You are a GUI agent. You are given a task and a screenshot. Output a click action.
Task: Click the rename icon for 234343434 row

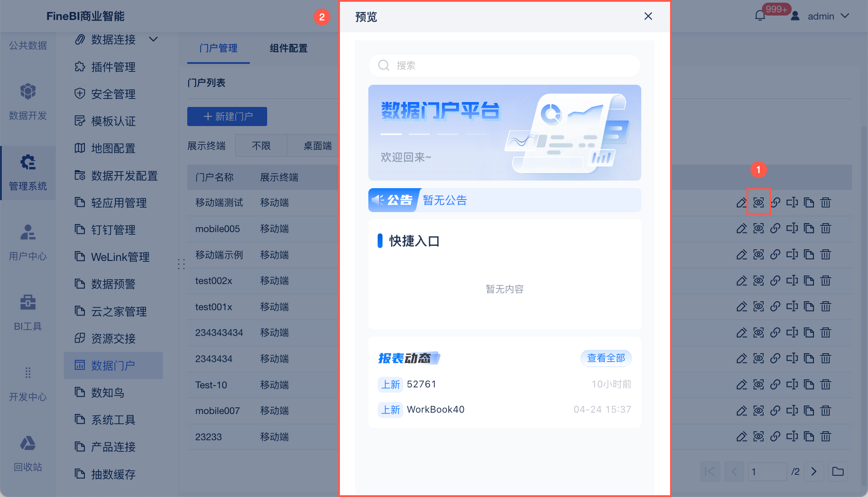[x=792, y=332]
